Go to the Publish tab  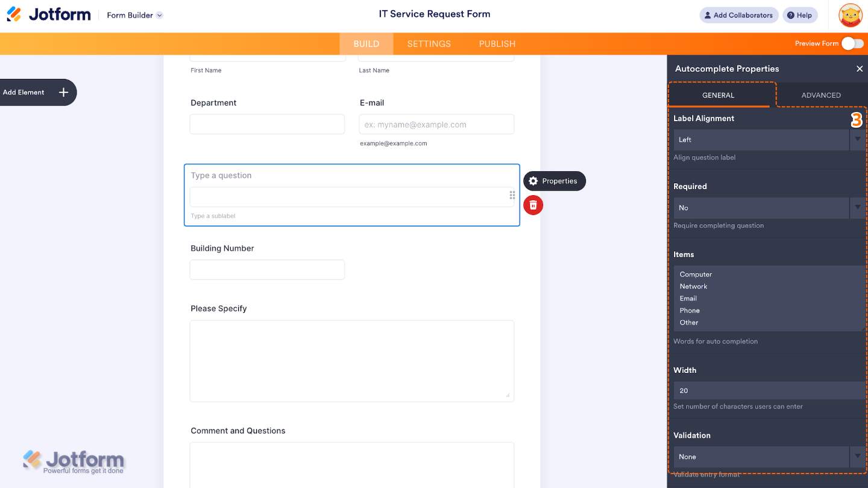point(497,43)
